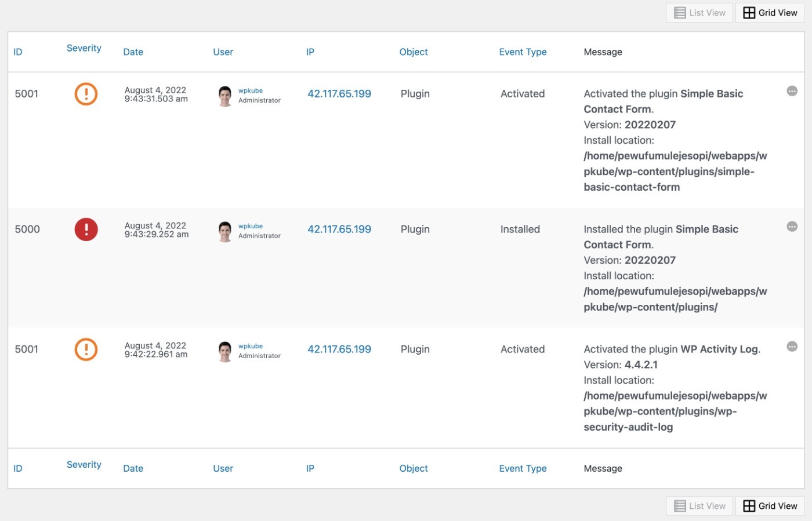Sort by Object column in table footer
Viewport: 812px width, 521px height.
click(x=413, y=468)
